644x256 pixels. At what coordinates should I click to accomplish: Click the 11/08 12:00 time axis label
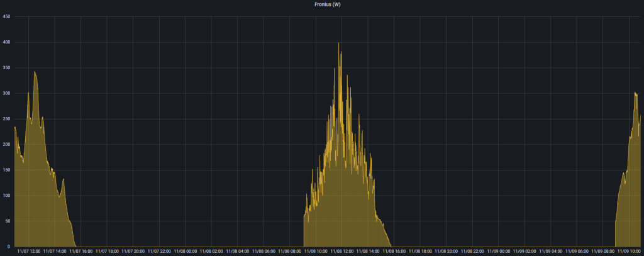[343, 251]
